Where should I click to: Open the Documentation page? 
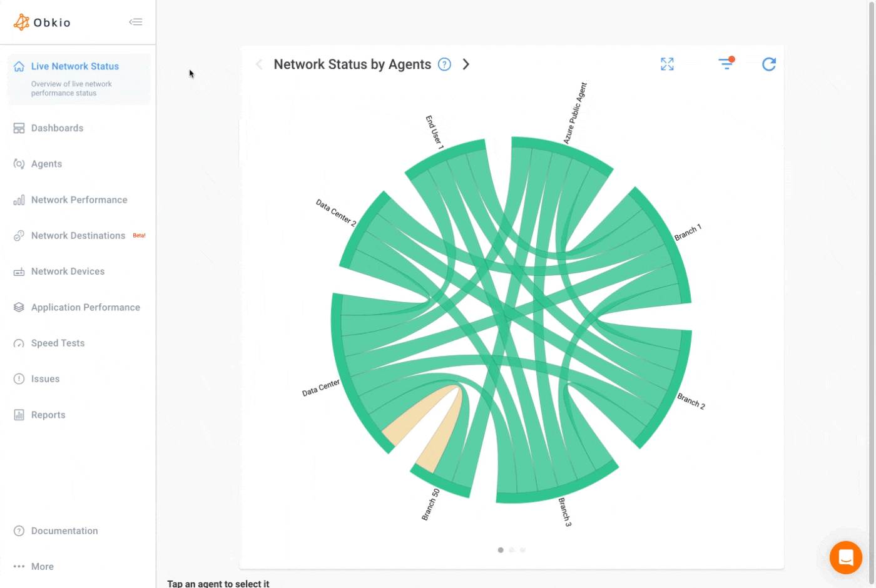pyautogui.click(x=64, y=530)
